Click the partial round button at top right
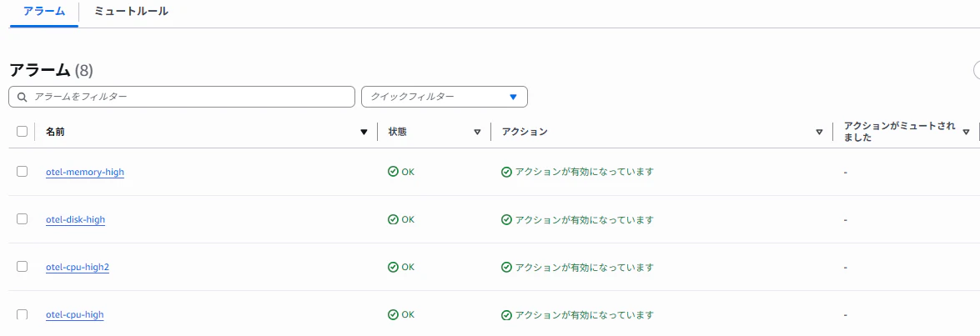Viewport: 980px width, 336px height. pos(977,70)
